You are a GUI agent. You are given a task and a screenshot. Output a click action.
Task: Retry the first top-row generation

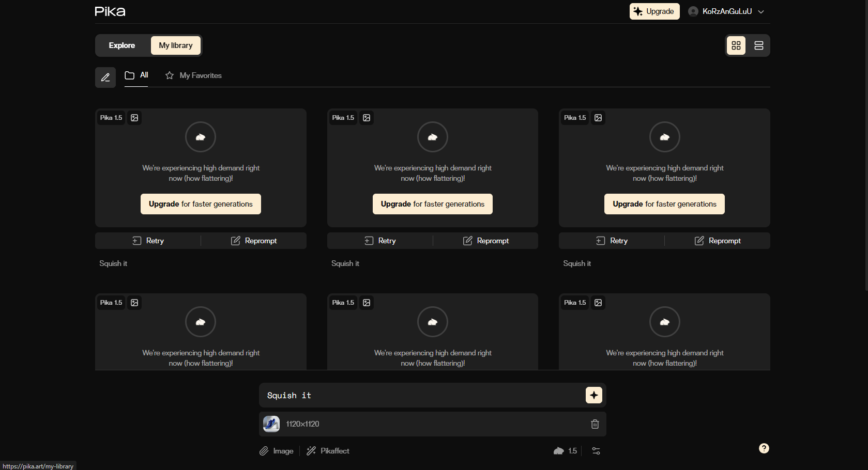[148, 241]
